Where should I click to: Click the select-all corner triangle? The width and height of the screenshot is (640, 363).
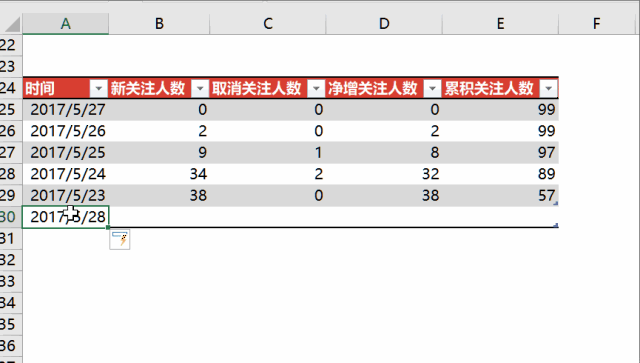[x=12, y=25]
